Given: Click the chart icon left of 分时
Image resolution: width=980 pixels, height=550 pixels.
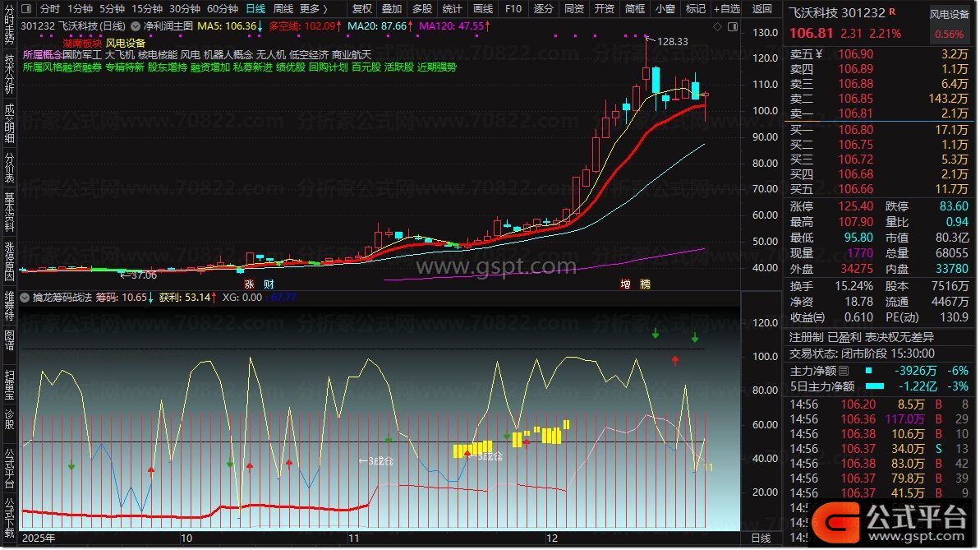Looking at the screenshot, I should (27, 9).
